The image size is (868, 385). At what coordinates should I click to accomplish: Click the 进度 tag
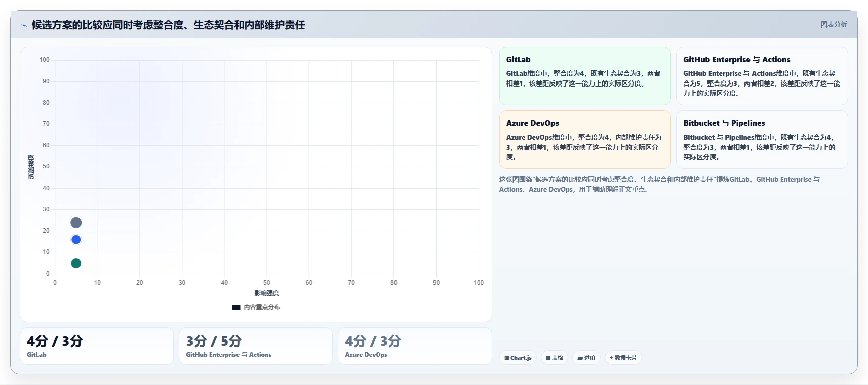586,358
